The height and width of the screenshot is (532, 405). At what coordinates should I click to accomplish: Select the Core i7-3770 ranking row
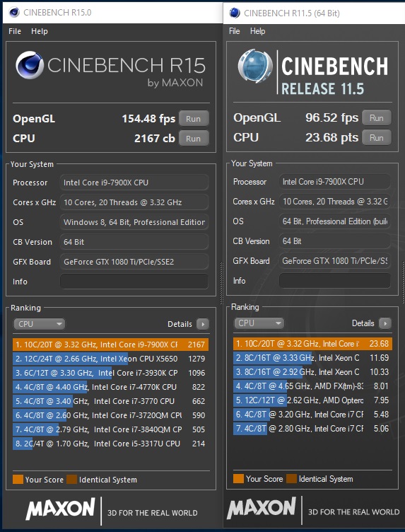pyautogui.click(x=110, y=401)
